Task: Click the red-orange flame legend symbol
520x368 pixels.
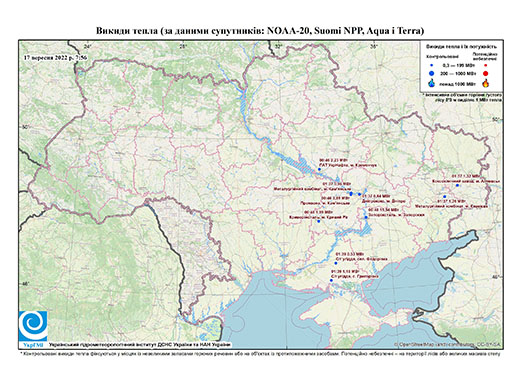Action: pyautogui.click(x=486, y=83)
